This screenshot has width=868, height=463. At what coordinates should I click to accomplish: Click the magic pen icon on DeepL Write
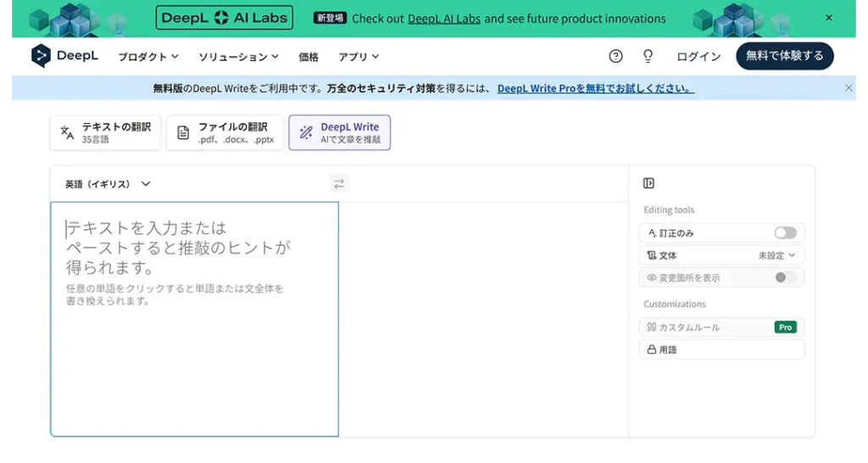305,132
